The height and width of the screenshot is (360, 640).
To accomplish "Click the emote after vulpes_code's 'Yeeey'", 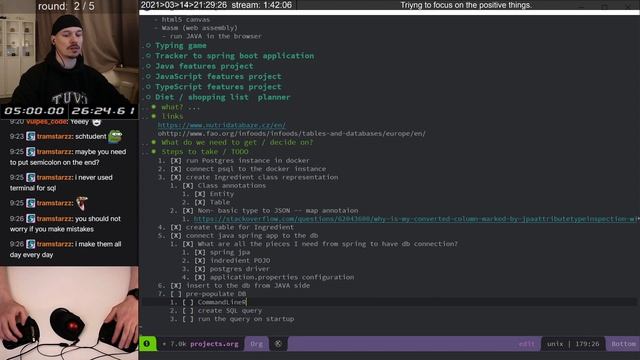I will [x=96, y=122].
